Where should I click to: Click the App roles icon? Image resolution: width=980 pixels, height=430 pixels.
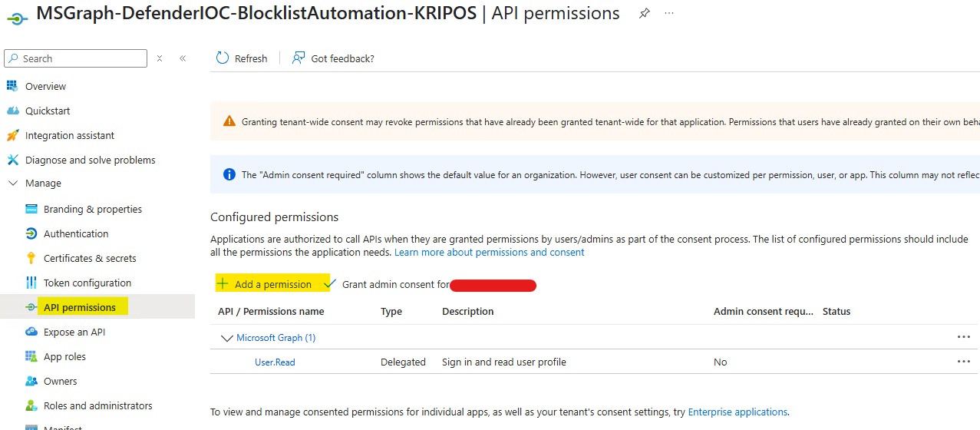[31, 356]
